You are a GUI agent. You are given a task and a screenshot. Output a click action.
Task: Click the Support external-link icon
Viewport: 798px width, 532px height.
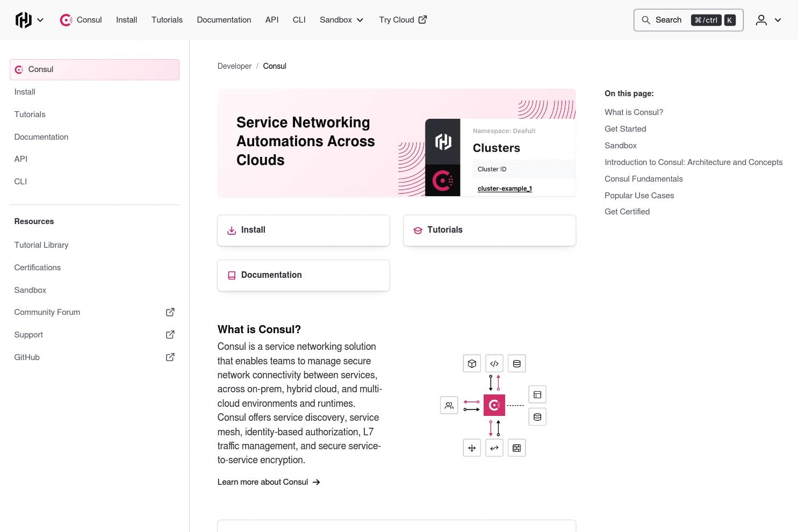coord(170,335)
